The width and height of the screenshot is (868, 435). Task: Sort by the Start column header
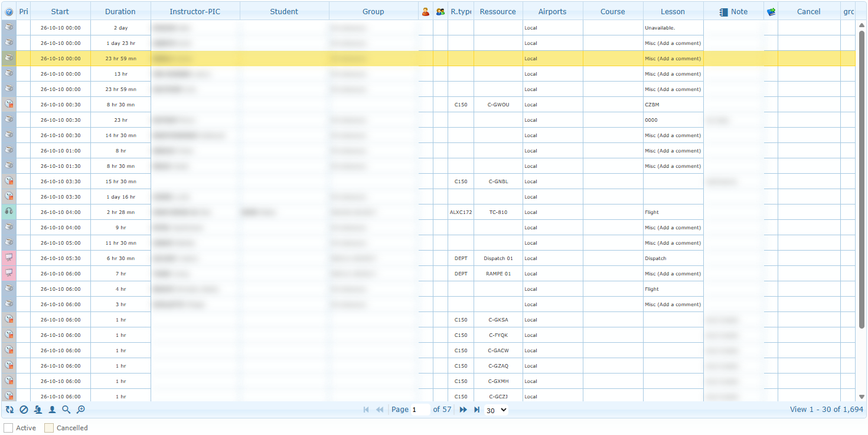[60, 11]
